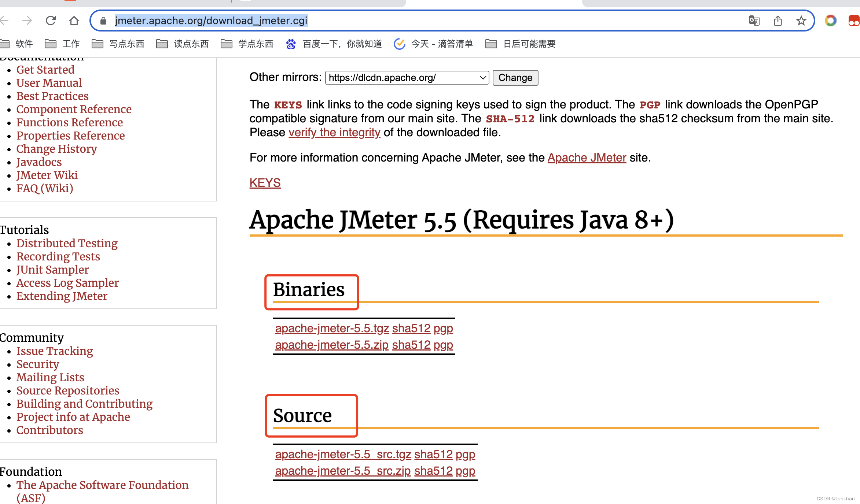Open Best Practices in sidebar

(52, 96)
